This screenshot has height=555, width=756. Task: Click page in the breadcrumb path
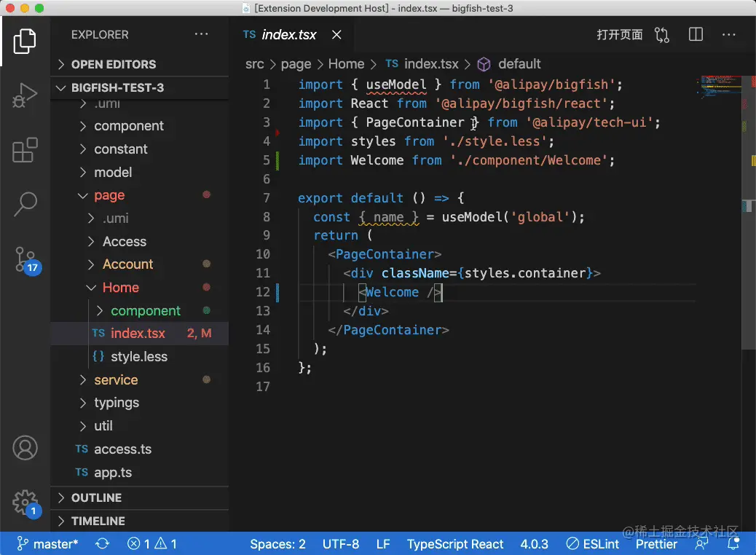[296, 64]
